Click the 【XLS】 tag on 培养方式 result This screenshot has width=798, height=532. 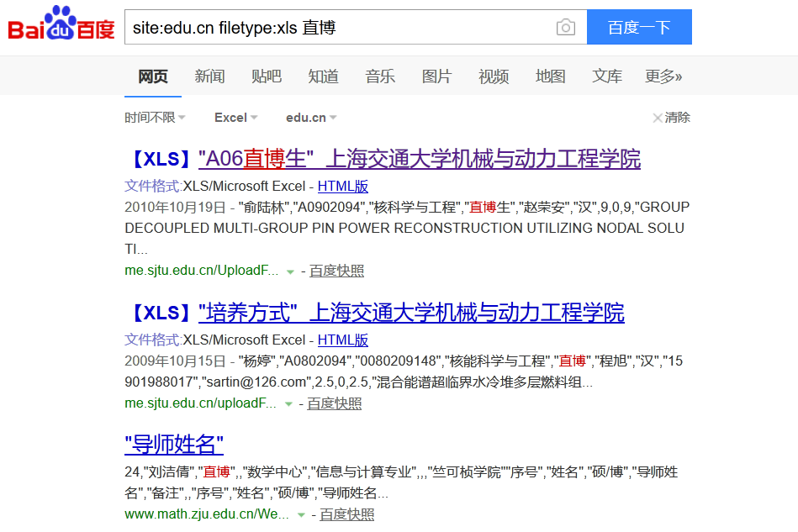coord(161,313)
